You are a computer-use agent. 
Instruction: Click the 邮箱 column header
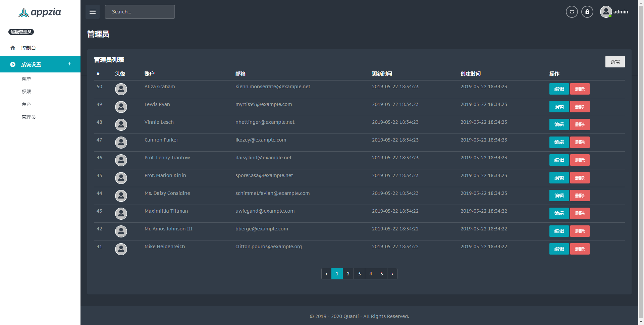240,74
